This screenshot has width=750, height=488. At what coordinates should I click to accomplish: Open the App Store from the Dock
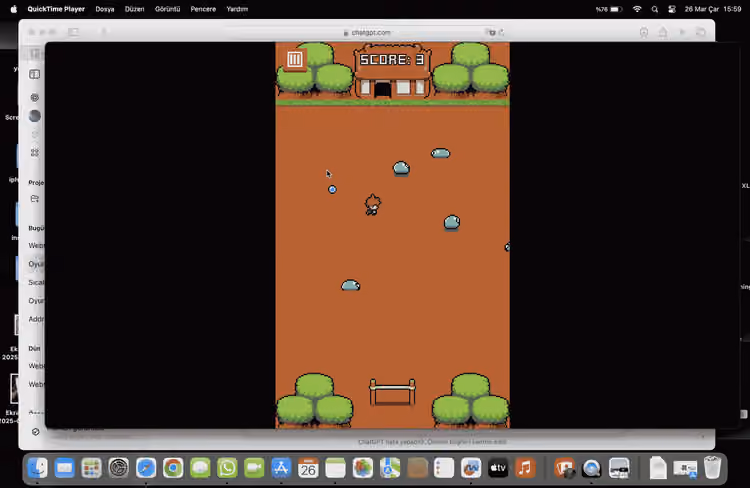(x=281, y=468)
